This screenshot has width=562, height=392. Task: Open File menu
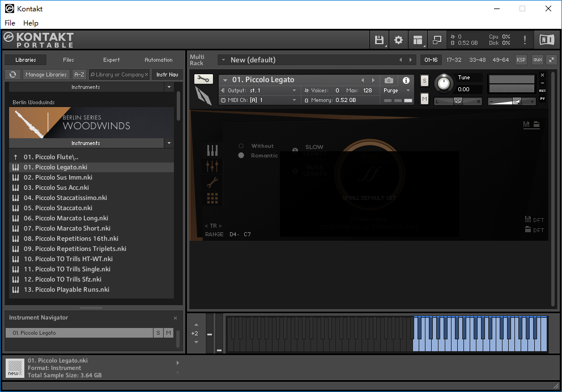point(10,23)
